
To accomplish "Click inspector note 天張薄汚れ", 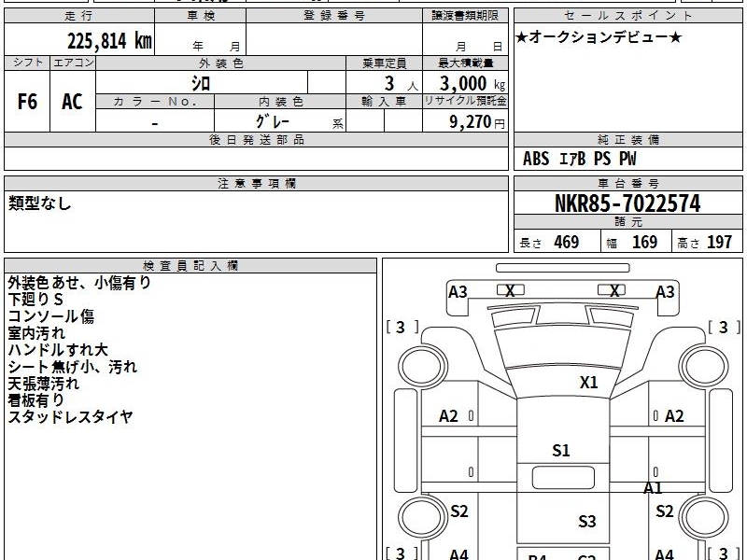I will pos(43,383).
